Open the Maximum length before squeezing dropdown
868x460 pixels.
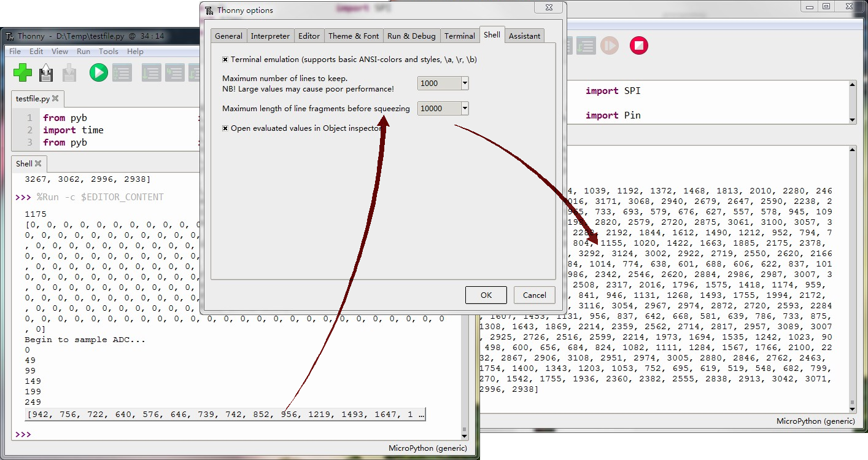click(x=465, y=109)
